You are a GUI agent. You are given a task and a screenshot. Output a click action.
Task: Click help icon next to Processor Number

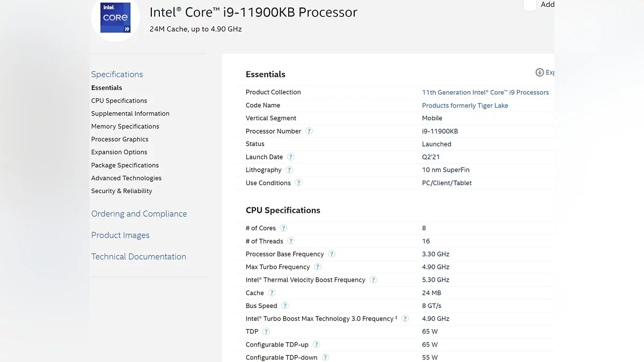point(309,131)
